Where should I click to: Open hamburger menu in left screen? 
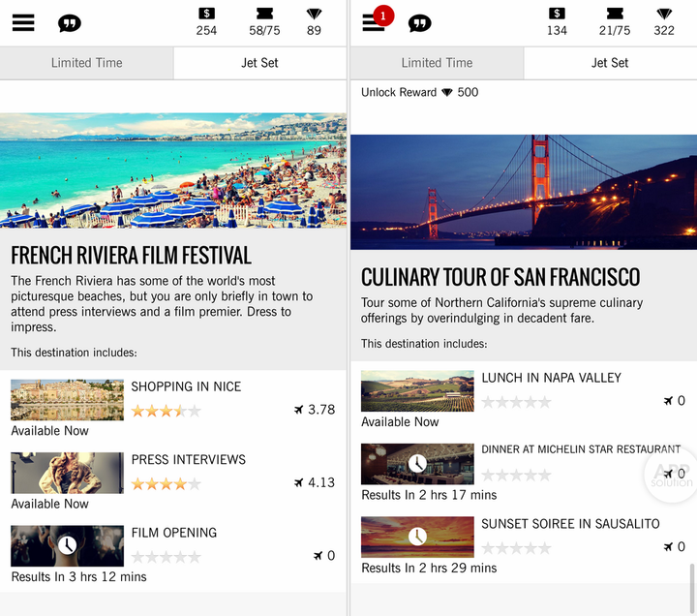[23, 22]
